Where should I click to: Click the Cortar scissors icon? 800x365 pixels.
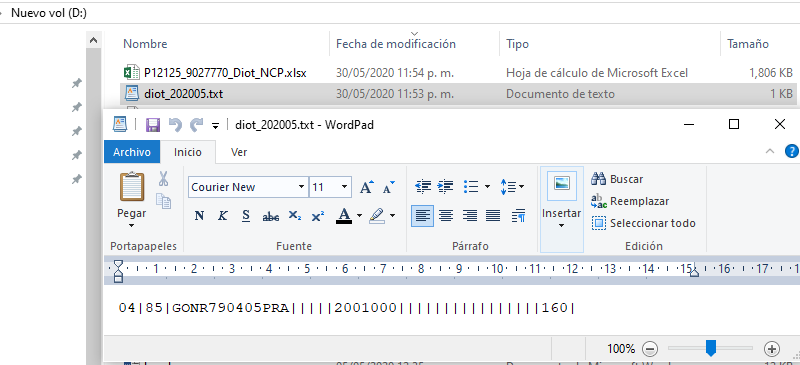(163, 179)
